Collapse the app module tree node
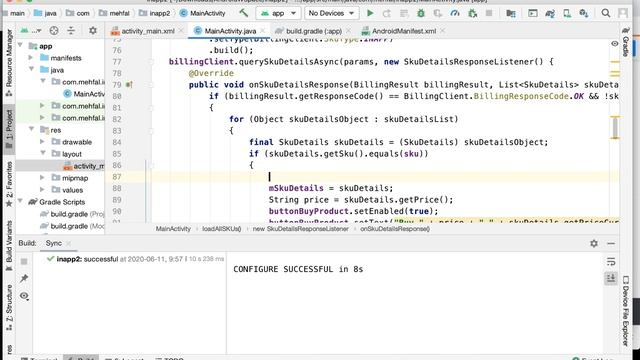Viewport: 640px width, 360px height. click(21, 46)
